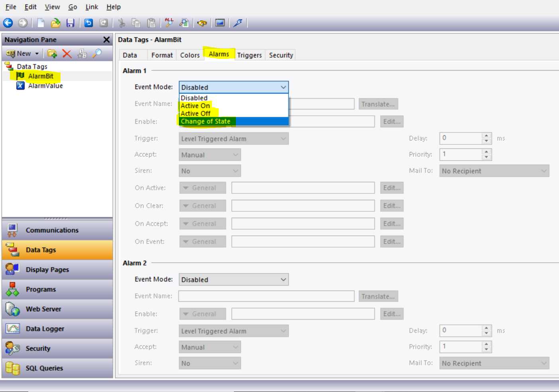Click Edit button for On Accept
559x392 pixels.
(392, 224)
